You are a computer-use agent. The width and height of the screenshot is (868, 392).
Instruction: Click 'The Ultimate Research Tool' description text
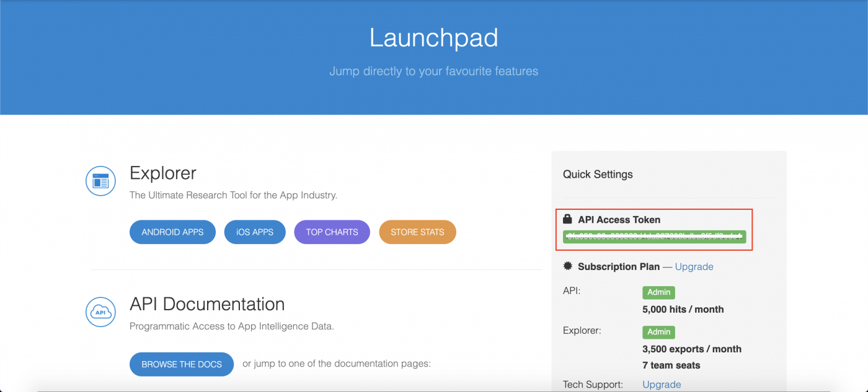point(233,195)
